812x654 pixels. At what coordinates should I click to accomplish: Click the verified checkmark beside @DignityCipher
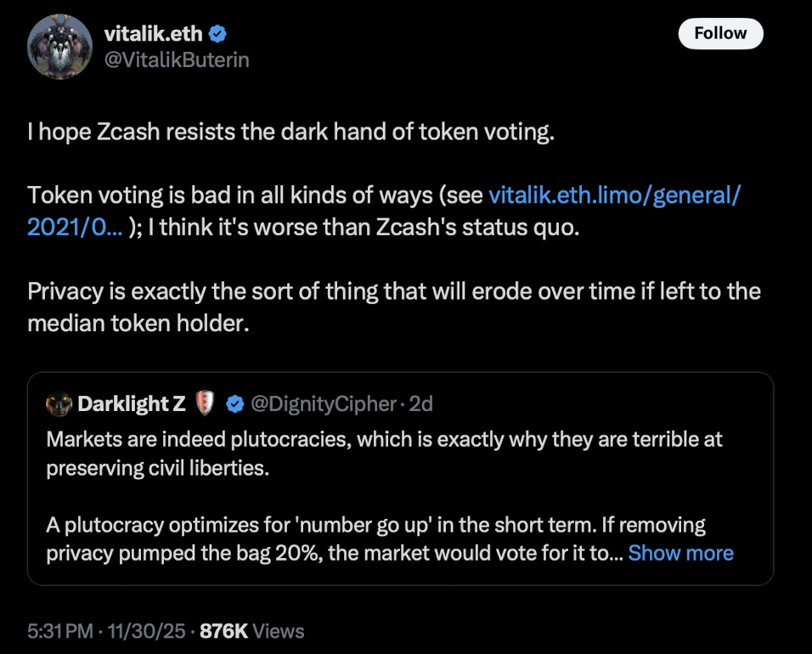pyautogui.click(x=233, y=404)
